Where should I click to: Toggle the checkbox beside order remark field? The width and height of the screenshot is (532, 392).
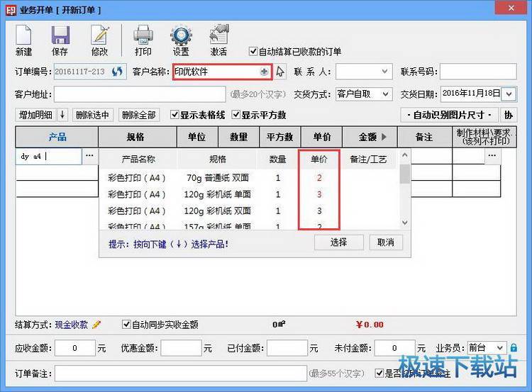[379, 374]
